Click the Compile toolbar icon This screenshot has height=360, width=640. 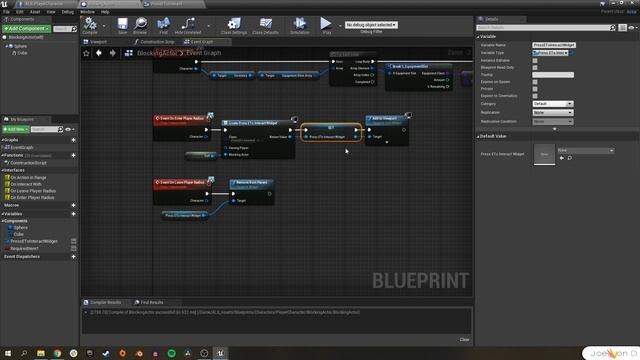pos(90,25)
